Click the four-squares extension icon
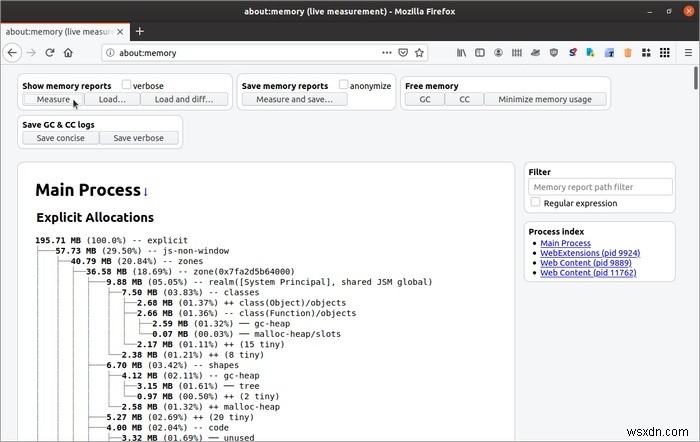The height and width of the screenshot is (442, 700). tap(646, 53)
